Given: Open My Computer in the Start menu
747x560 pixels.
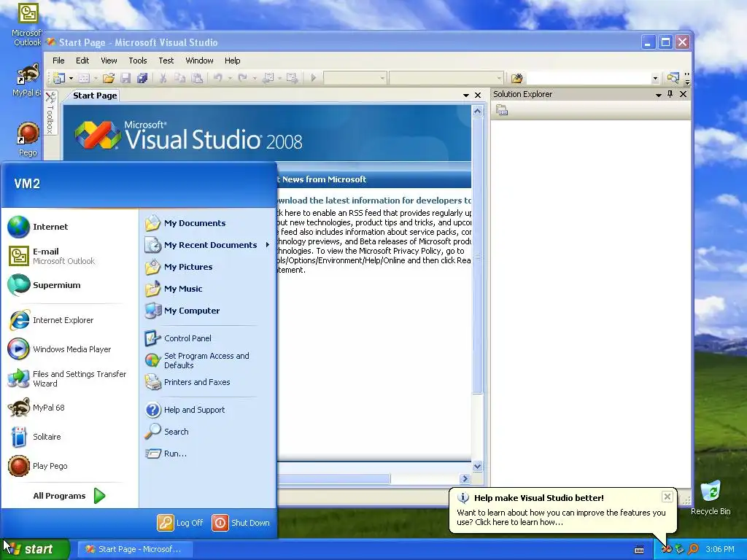Looking at the screenshot, I should (x=208, y=311).
